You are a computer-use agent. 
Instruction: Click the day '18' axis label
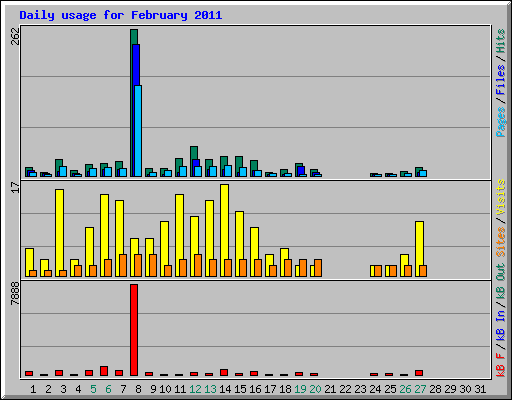coord(285,389)
